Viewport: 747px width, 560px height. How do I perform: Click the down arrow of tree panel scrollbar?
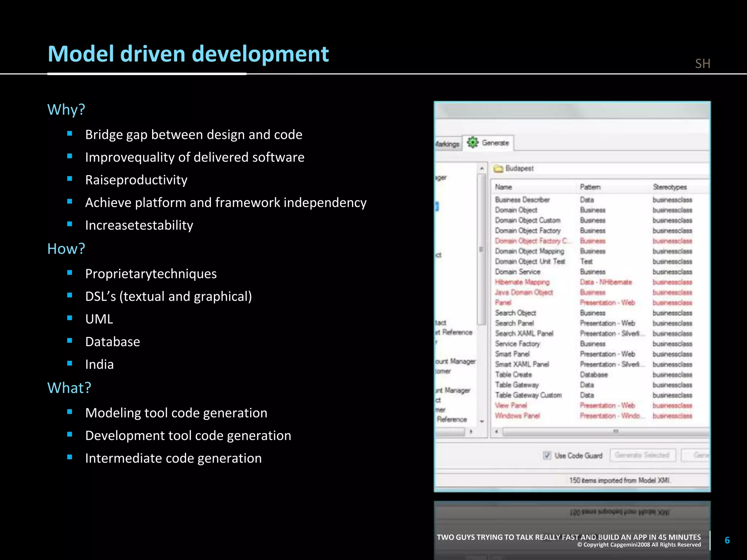[x=482, y=421]
